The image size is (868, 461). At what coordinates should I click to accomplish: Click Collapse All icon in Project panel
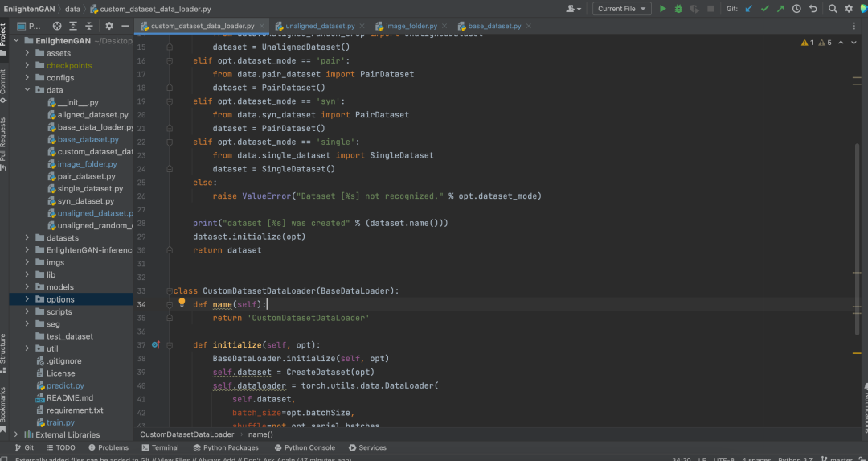coord(89,26)
